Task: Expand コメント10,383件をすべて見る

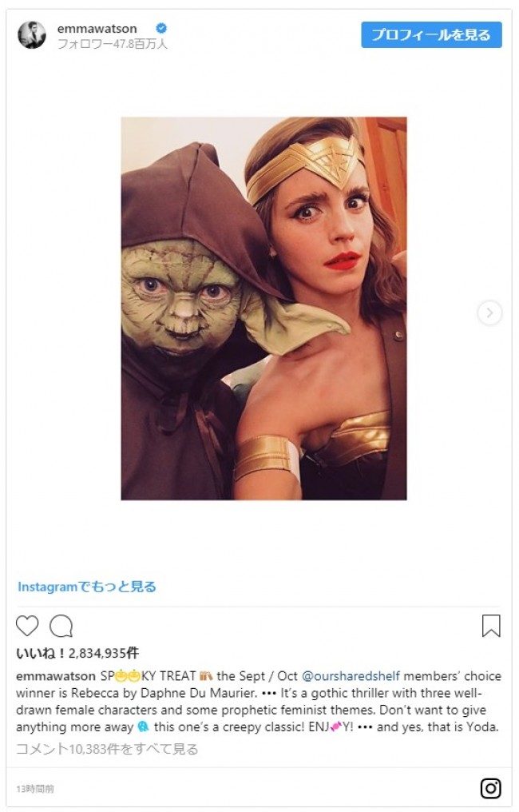Action: (x=107, y=749)
